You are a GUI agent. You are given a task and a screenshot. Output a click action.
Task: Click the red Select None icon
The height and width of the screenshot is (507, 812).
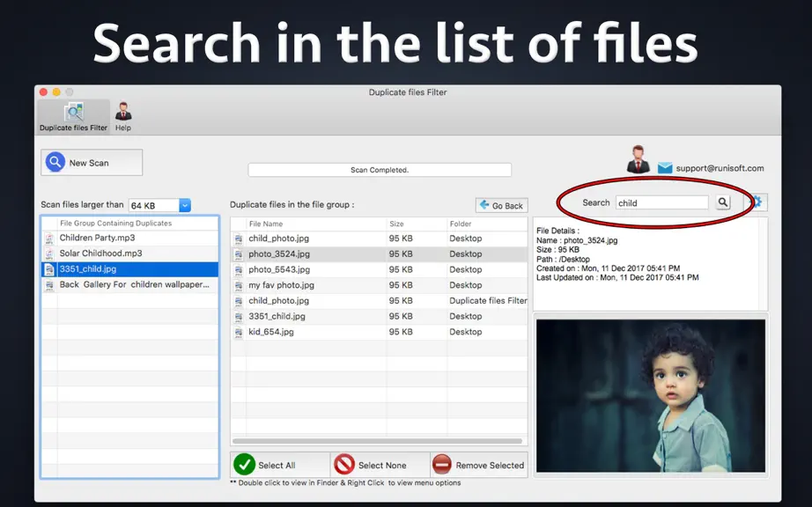(343, 465)
